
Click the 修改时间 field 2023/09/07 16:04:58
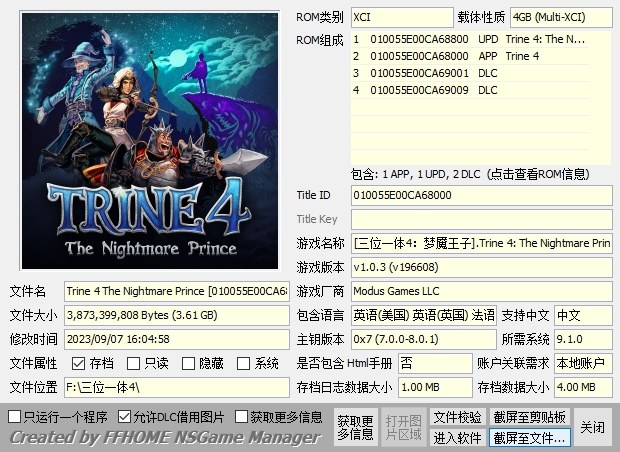tap(177, 339)
